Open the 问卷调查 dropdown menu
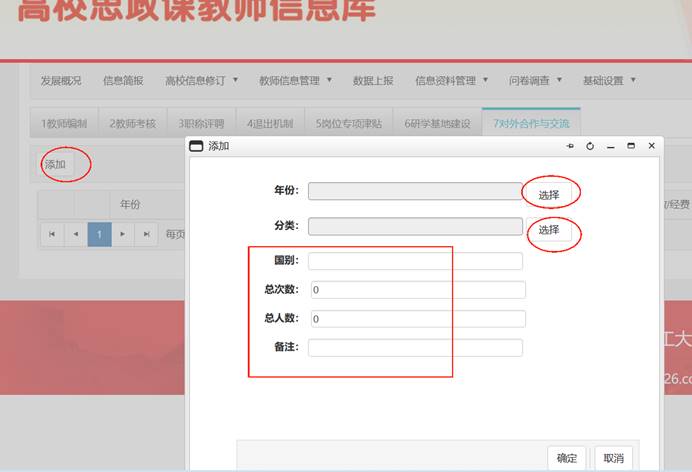Viewport: 692px width, 472px height. 535,81
